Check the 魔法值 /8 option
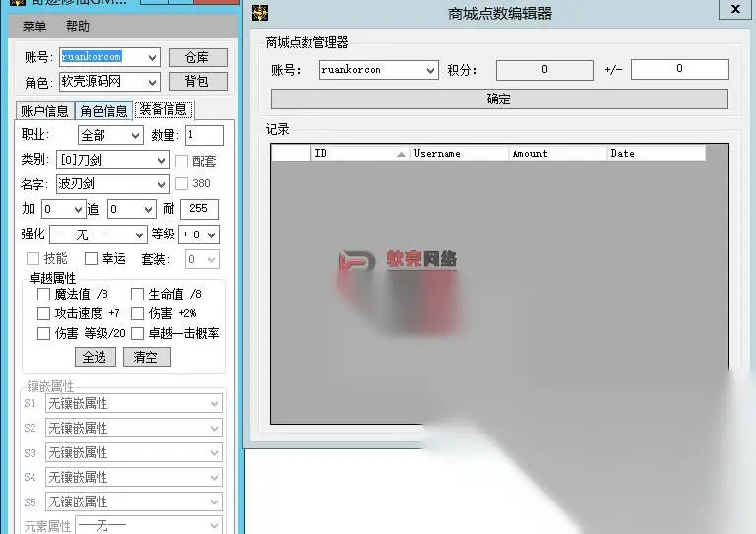 point(44,294)
